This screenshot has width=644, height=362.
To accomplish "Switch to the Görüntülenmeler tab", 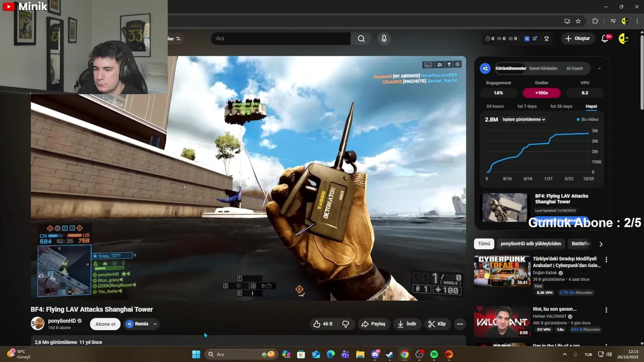I will 511,68.
